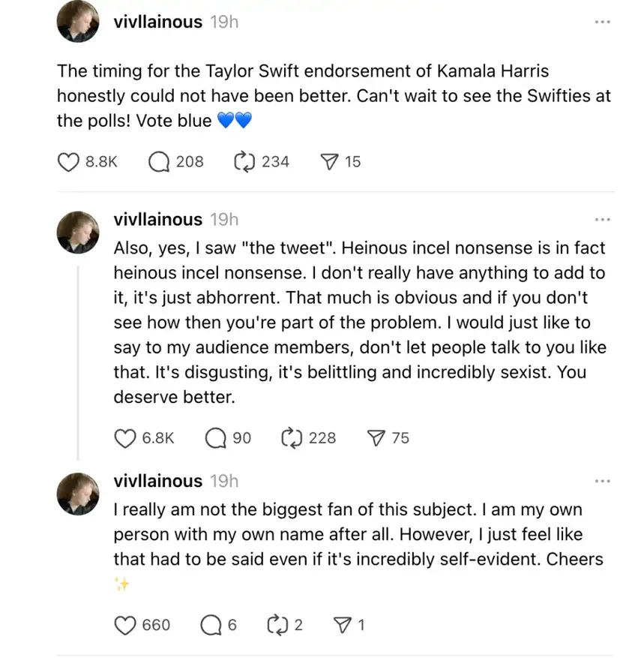The image size is (644, 658).
Task: Open comments on the reply with 90 comments
Action: click(x=215, y=438)
